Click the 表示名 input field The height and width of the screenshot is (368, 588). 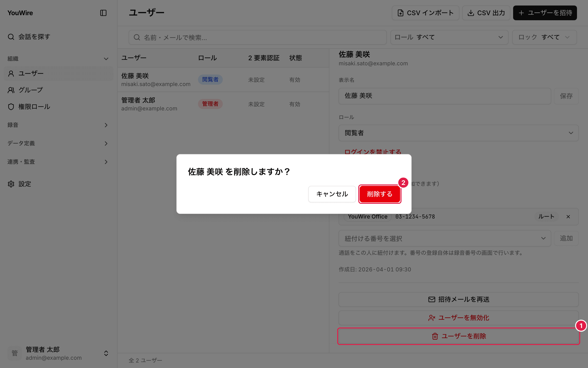pyautogui.click(x=445, y=96)
